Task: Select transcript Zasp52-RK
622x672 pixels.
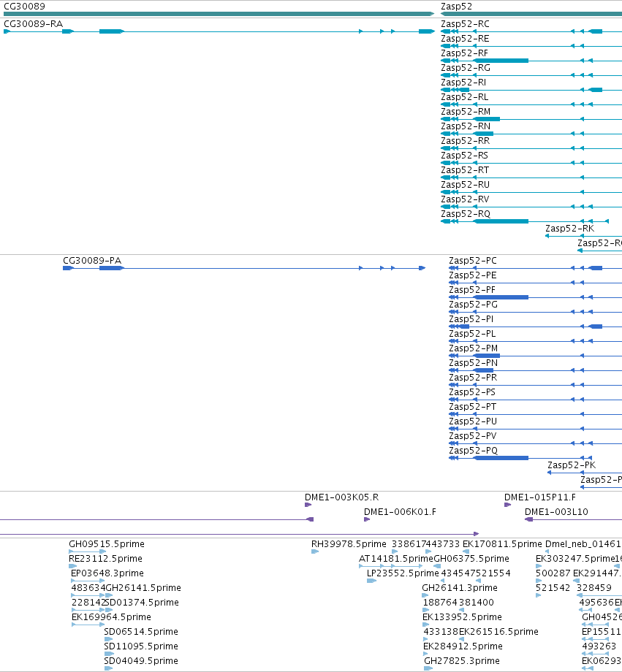Action: [x=569, y=228]
